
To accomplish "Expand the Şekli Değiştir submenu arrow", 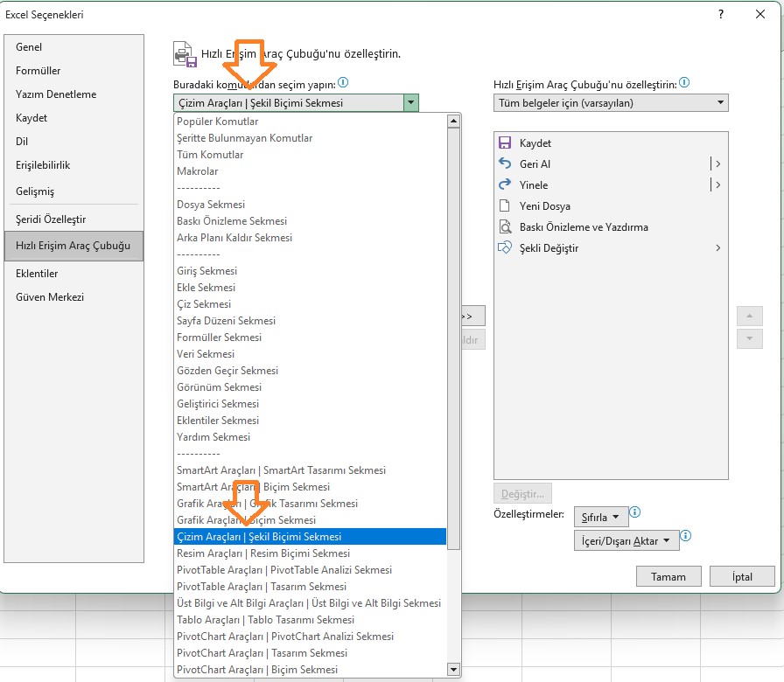I will pos(718,247).
